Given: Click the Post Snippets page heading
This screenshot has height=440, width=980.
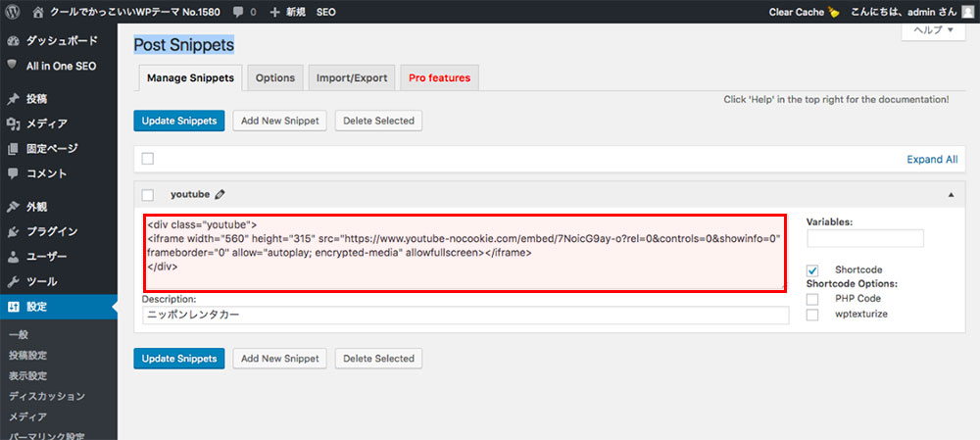Looking at the screenshot, I should [184, 45].
